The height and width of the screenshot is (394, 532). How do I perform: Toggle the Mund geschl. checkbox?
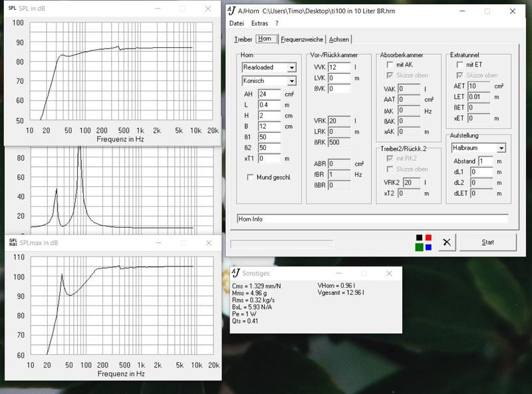tap(250, 177)
